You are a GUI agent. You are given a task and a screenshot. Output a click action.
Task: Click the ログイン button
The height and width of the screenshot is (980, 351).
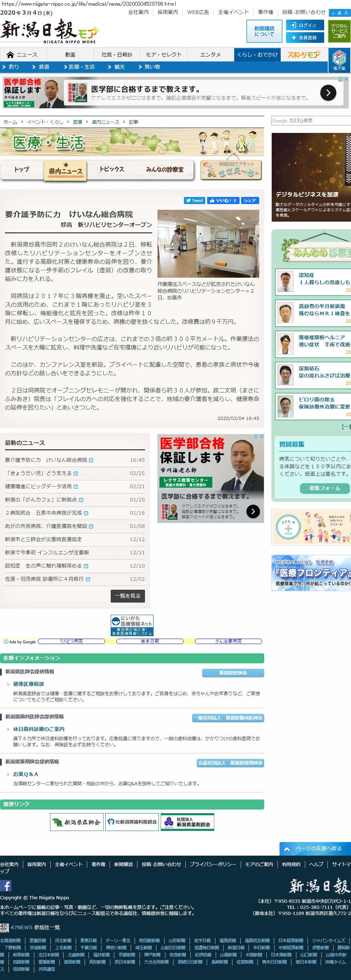(305, 25)
